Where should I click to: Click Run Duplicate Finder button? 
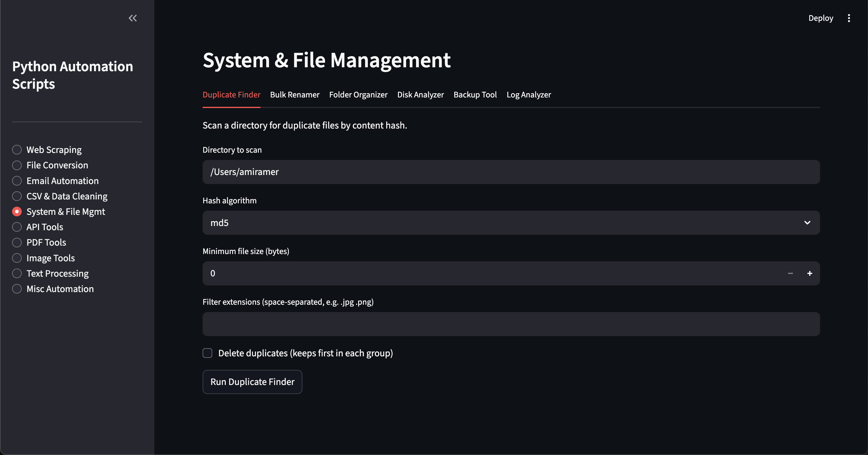click(252, 382)
